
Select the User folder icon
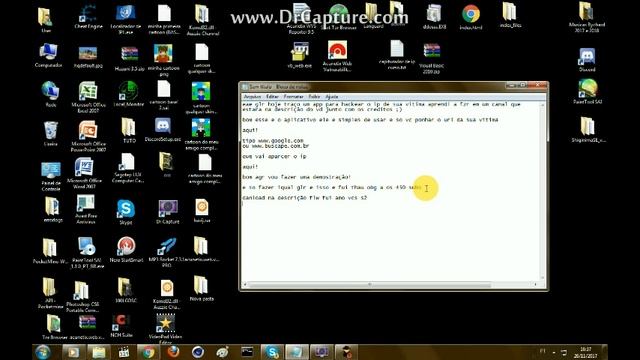(x=46, y=20)
